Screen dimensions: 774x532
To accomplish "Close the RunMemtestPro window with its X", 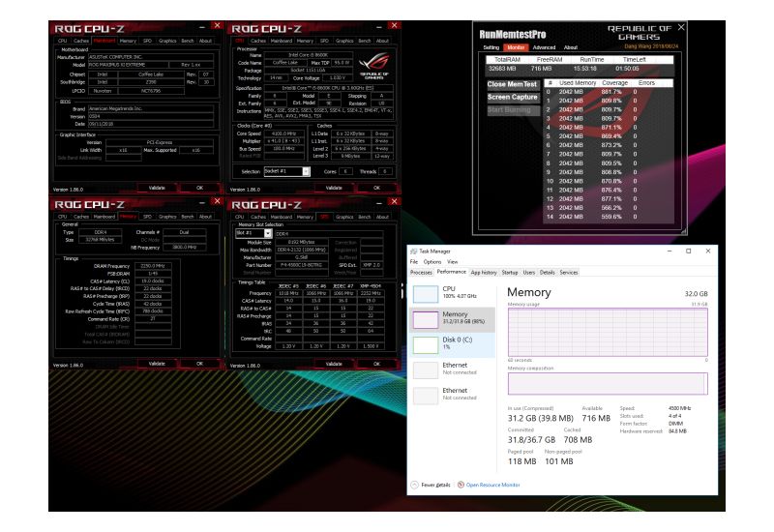I will (681, 27).
